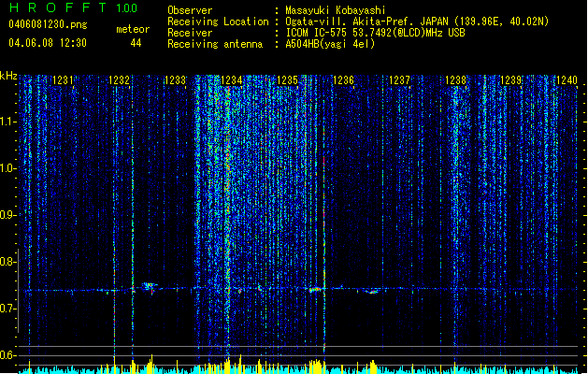Click the HROFFT 1.0.0 title text

74,7
